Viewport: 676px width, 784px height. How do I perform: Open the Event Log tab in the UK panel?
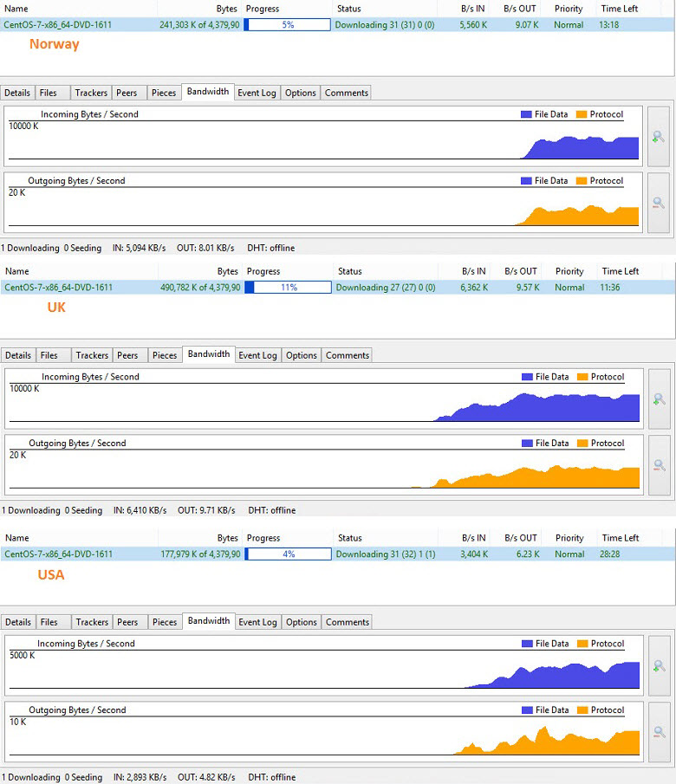point(257,355)
